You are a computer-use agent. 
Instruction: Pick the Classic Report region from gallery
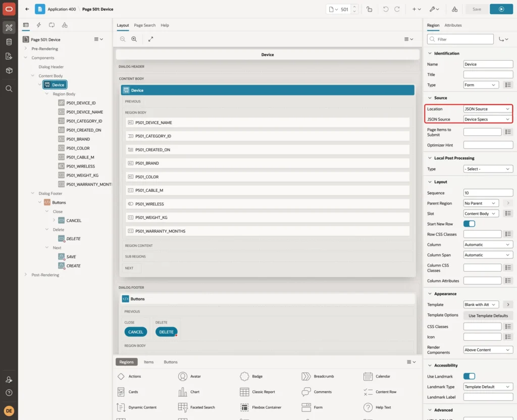click(x=258, y=392)
